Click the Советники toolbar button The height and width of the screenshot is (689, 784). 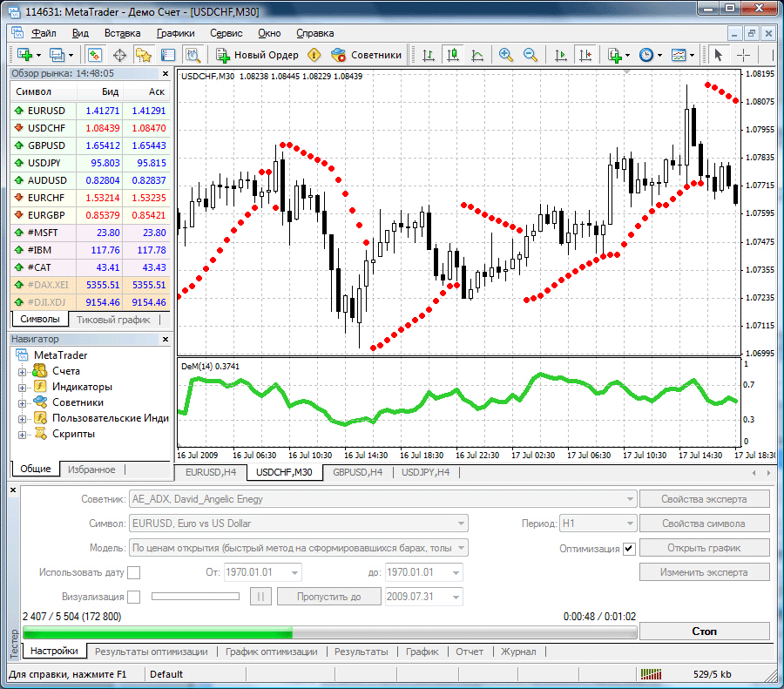(366, 55)
